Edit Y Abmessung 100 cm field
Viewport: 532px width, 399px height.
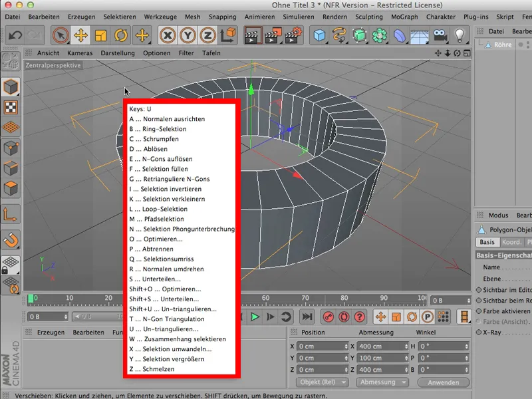[x=382, y=358]
